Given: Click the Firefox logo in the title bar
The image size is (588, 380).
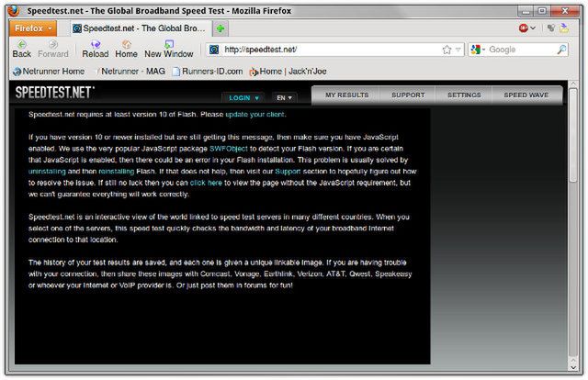Looking at the screenshot, I should click(14, 10).
